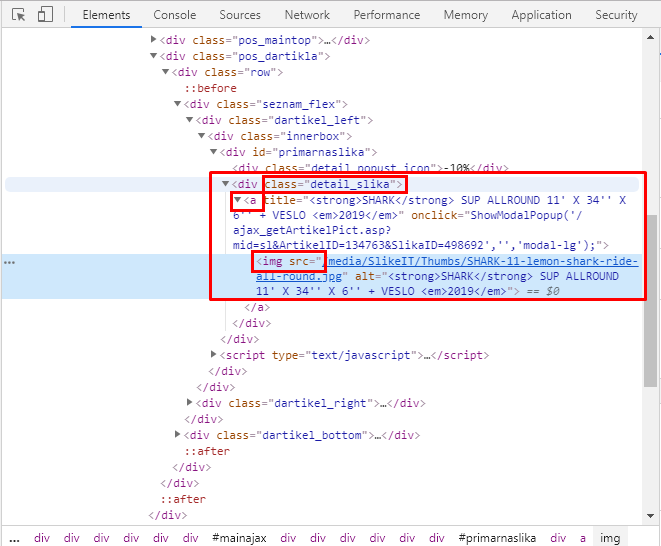Open the Sources tab
Image resolution: width=661 pixels, height=546 pixels.
240,15
